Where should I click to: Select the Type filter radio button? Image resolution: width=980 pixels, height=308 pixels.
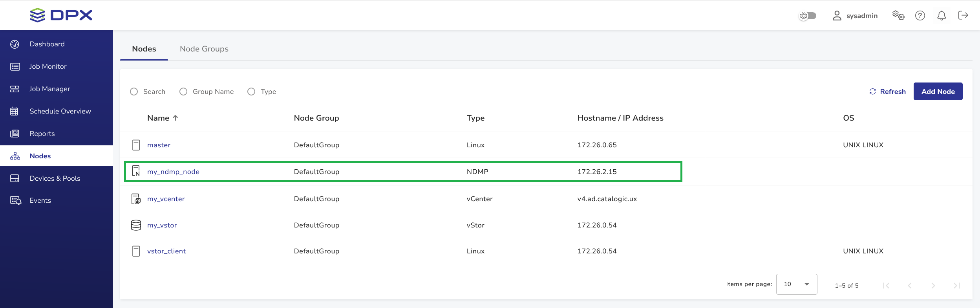pyautogui.click(x=251, y=92)
